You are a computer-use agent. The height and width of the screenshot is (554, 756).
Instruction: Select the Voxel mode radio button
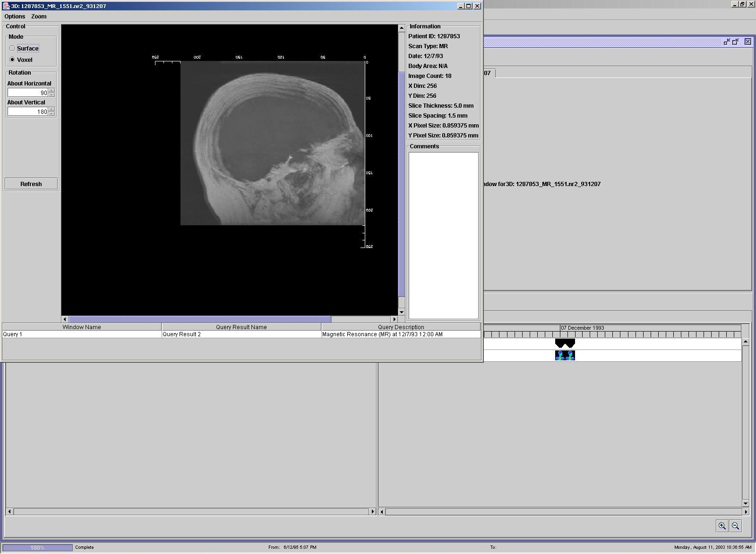point(12,60)
